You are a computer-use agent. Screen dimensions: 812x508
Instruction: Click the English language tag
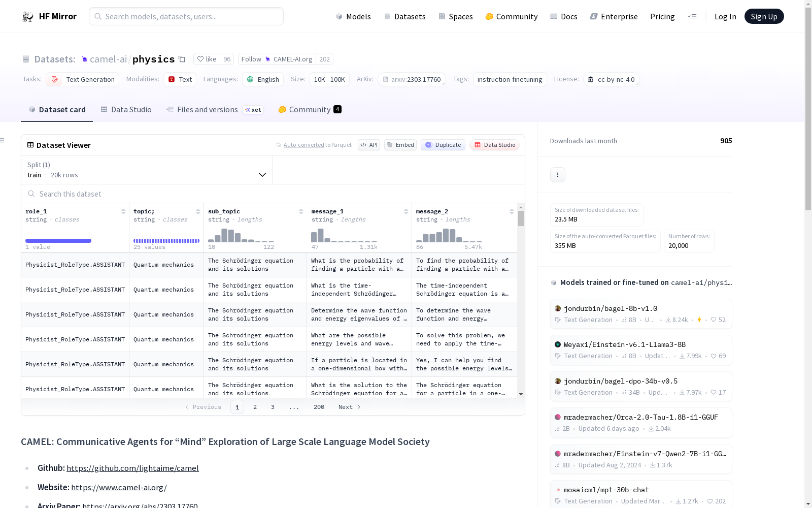[x=263, y=79]
